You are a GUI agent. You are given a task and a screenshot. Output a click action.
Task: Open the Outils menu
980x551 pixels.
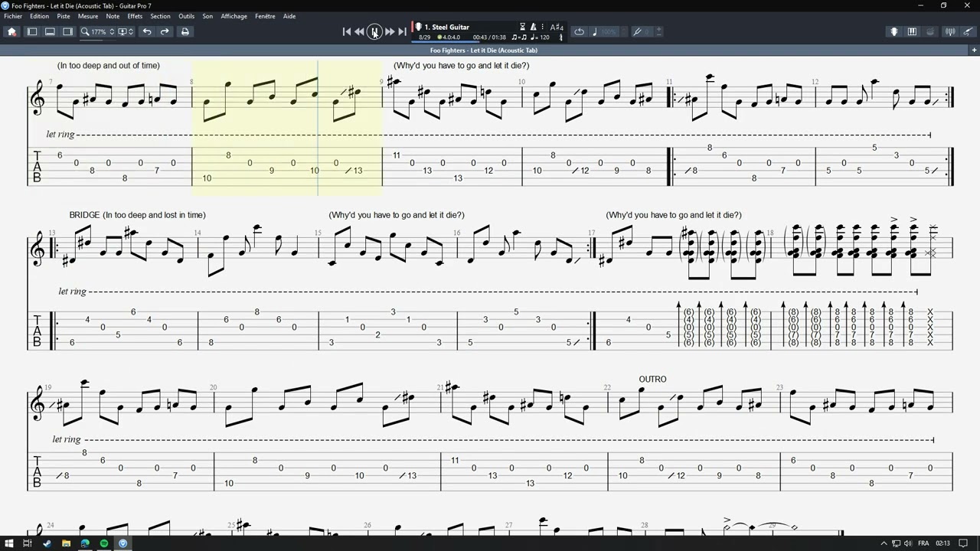[x=186, y=16]
